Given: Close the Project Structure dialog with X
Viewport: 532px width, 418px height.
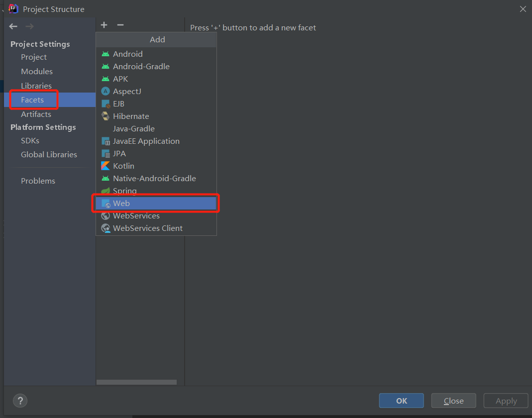Looking at the screenshot, I should point(523,9).
